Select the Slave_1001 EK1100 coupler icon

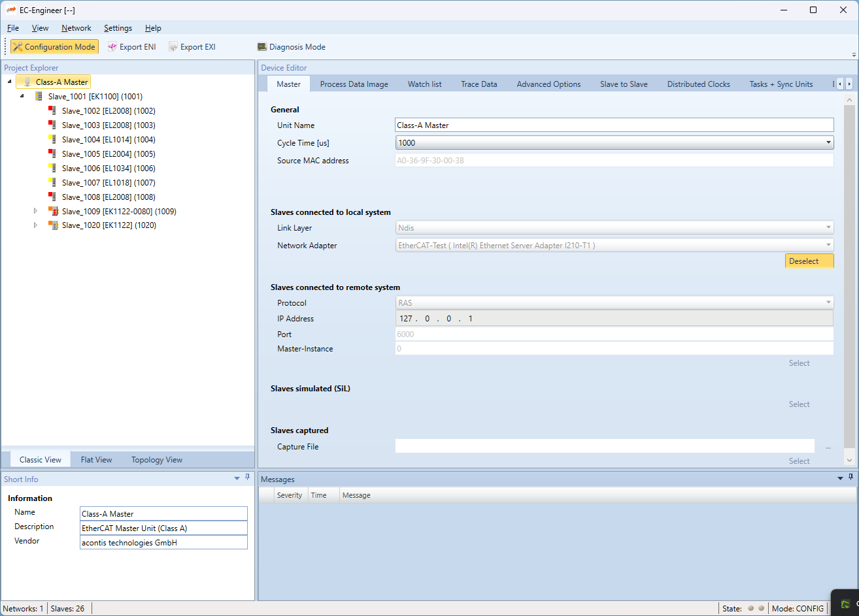(x=39, y=97)
